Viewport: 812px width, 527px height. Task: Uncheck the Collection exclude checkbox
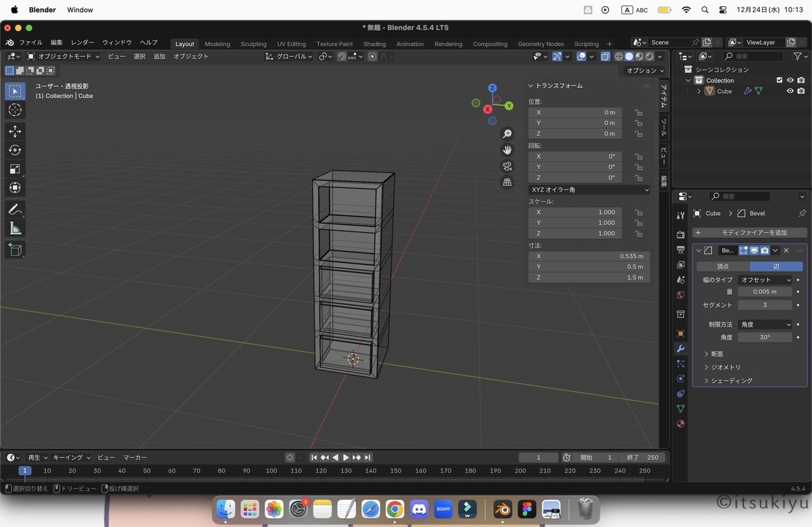tap(780, 81)
